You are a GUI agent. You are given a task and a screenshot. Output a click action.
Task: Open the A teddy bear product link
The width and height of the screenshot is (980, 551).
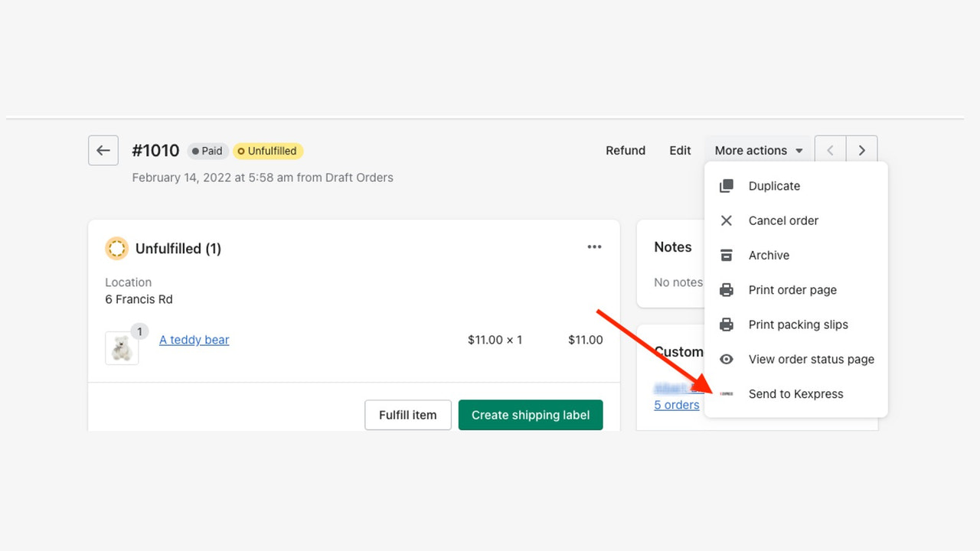194,340
